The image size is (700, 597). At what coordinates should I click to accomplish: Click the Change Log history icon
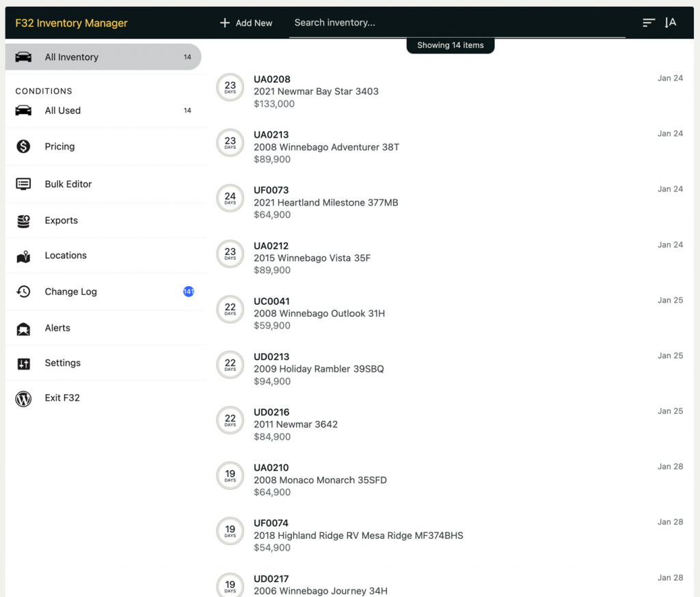pos(23,292)
